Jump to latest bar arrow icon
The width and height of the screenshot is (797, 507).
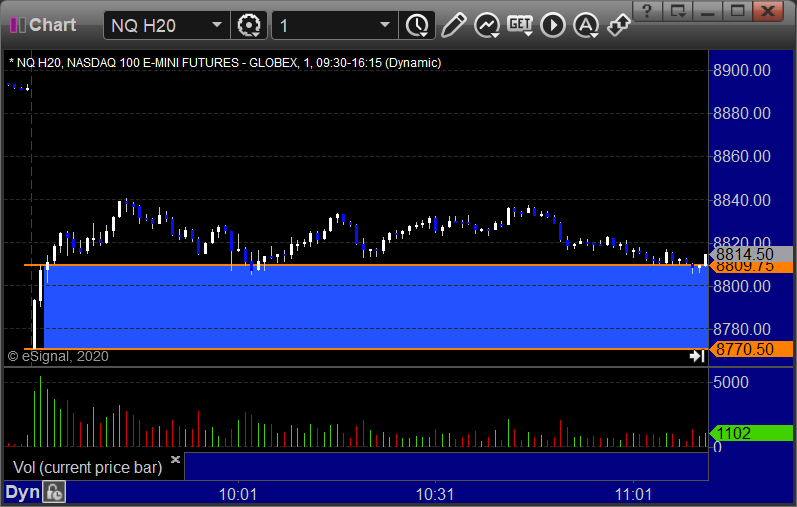pos(697,356)
